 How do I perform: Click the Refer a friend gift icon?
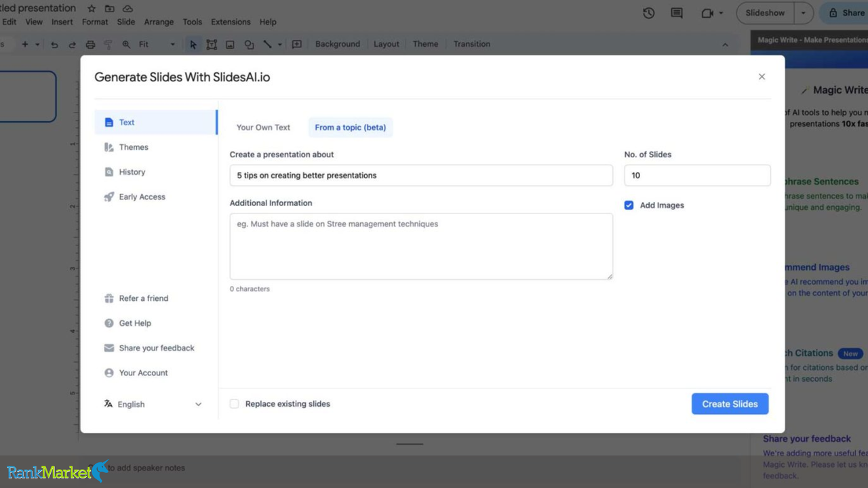tap(108, 298)
